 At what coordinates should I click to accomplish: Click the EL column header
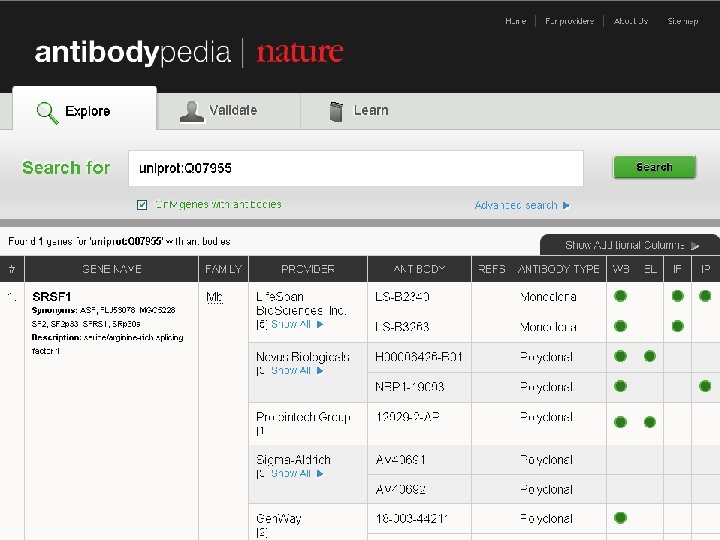pos(650,269)
